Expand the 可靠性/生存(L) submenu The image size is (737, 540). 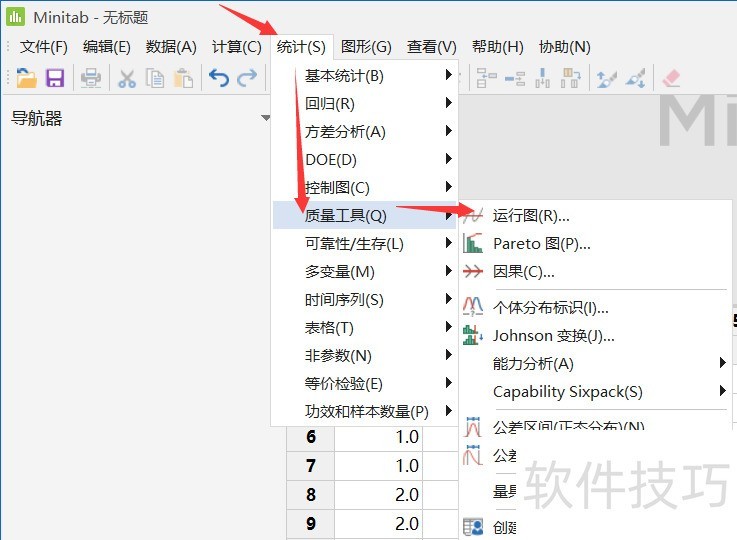364,243
